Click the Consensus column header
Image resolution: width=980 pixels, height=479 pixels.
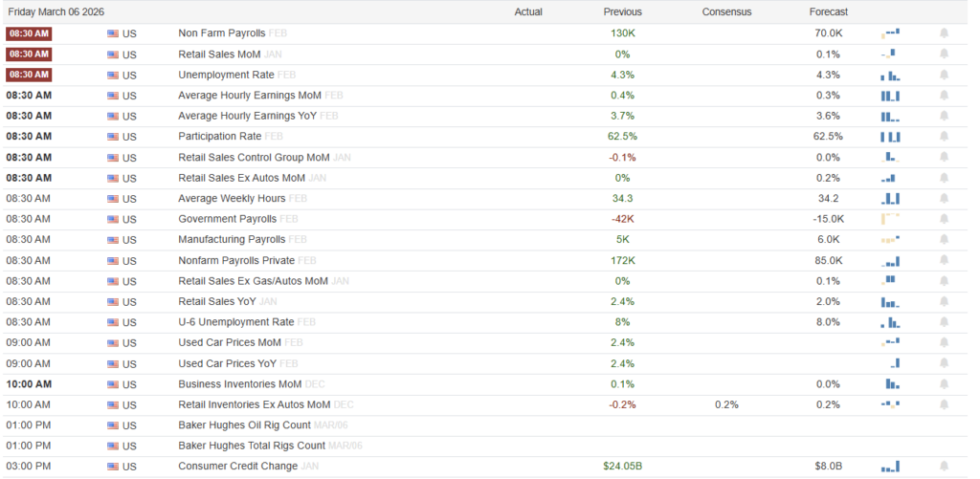726,12
